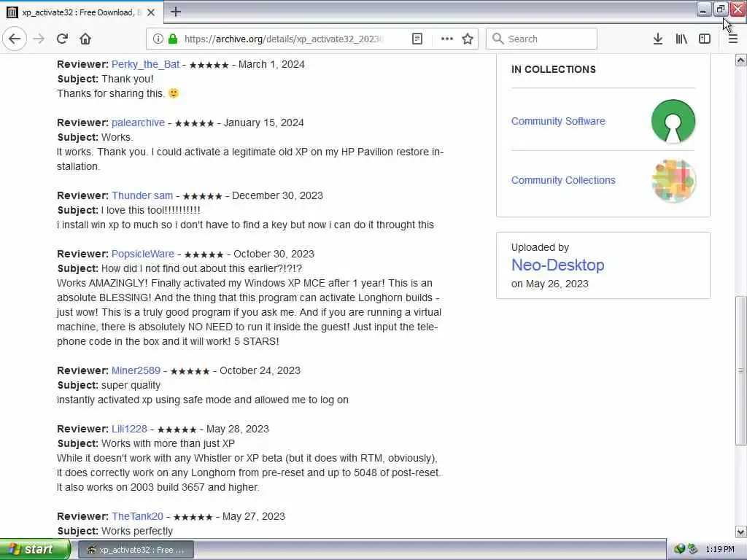Viewport: 747px width, 560px height.
Task: Click subject text 'Works perfectly'
Action: point(137,531)
